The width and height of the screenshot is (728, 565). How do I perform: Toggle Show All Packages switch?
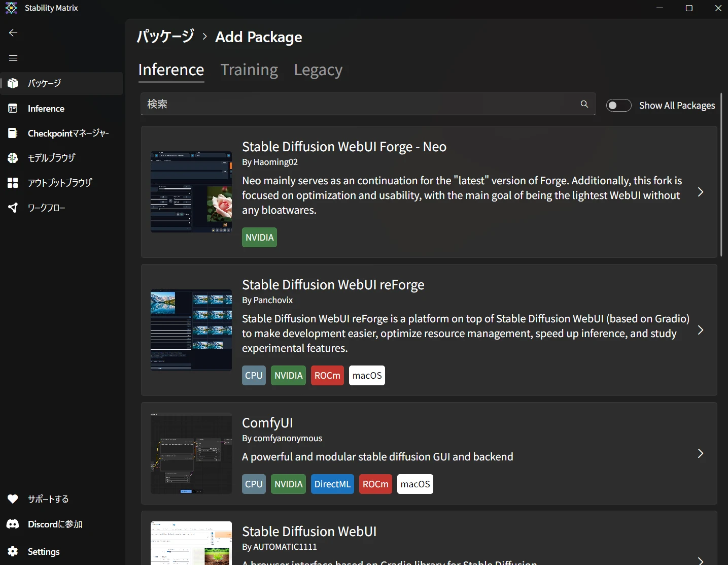point(619,105)
